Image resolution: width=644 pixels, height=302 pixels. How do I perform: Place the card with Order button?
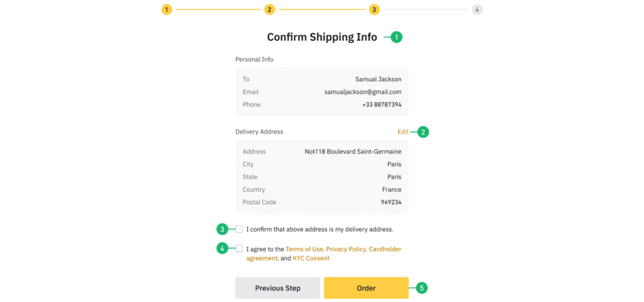[x=367, y=288]
